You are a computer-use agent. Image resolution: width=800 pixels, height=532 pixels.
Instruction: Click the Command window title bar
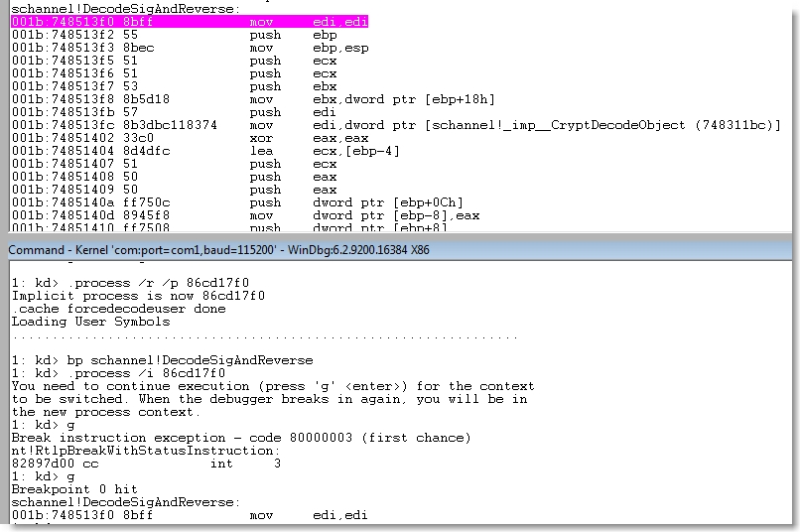[397, 249]
